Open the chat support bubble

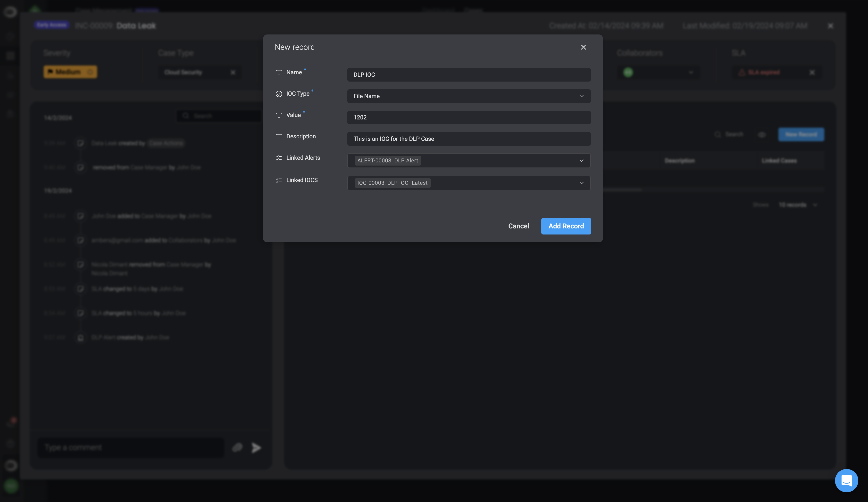pyautogui.click(x=846, y=480)
